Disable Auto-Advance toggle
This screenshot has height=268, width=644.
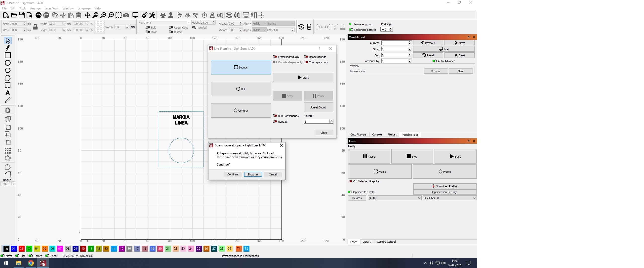pos(434,61)
